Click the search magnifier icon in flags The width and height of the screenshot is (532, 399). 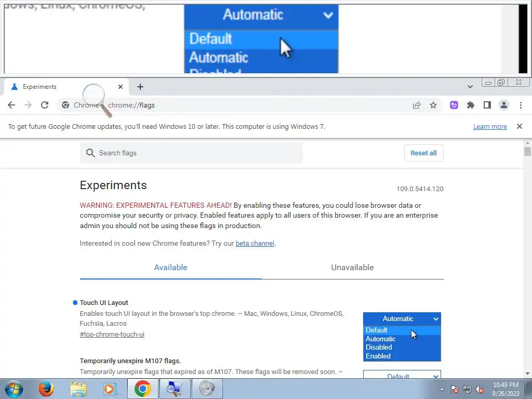click(90, 153)
